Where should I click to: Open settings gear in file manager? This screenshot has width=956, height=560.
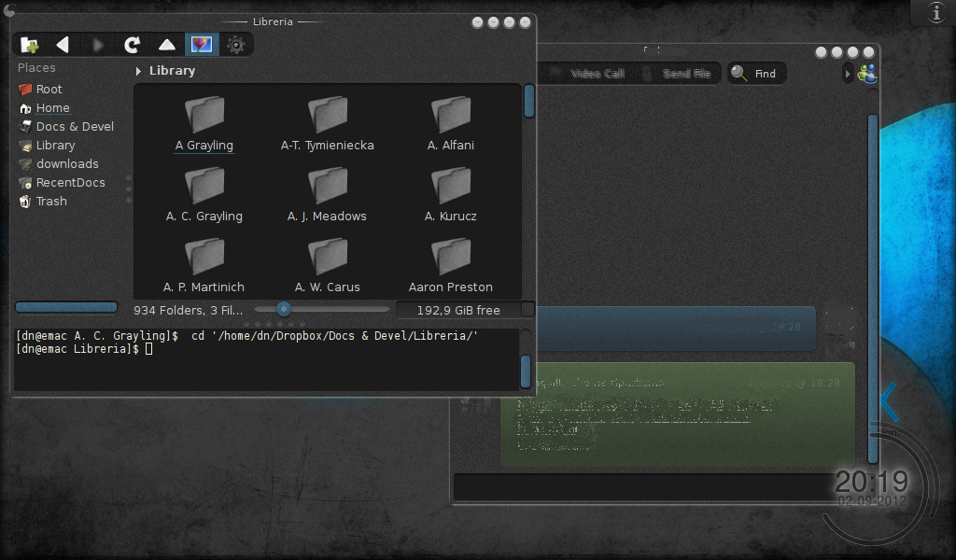tap(236, 45)
